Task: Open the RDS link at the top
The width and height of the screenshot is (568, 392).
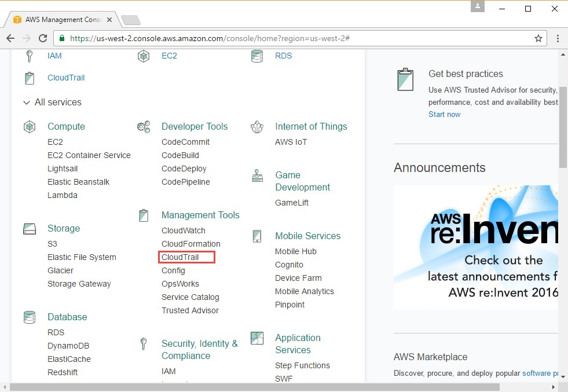Action: (x=283, y=56)
